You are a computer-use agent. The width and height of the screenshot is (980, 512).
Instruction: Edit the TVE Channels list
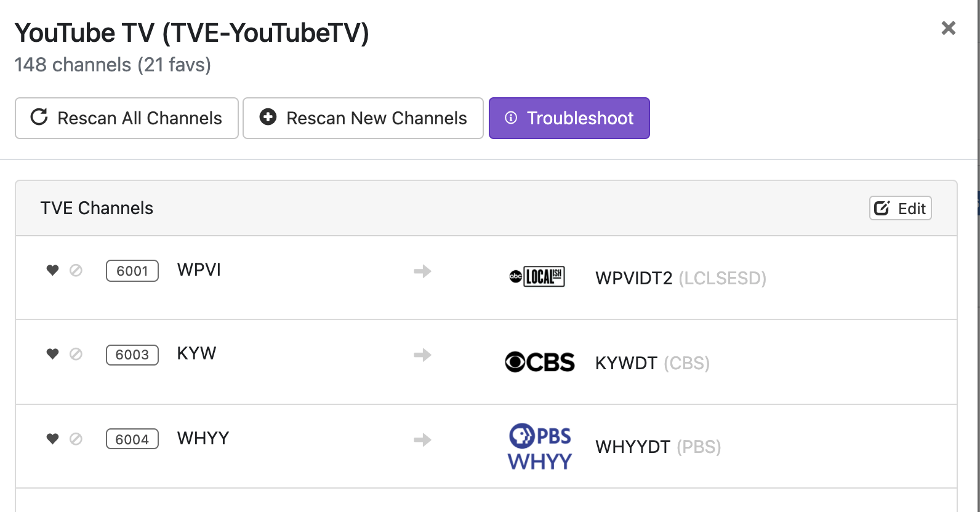tap(900, 209)
